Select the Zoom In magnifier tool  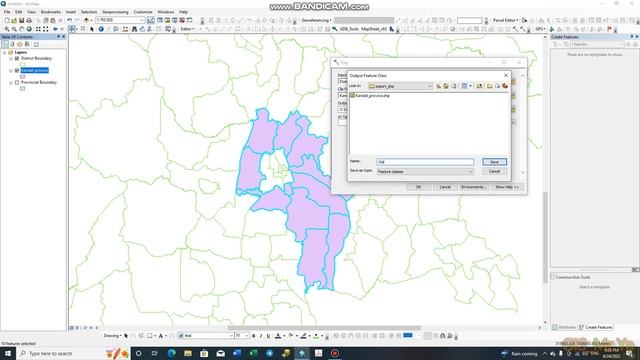7,29
